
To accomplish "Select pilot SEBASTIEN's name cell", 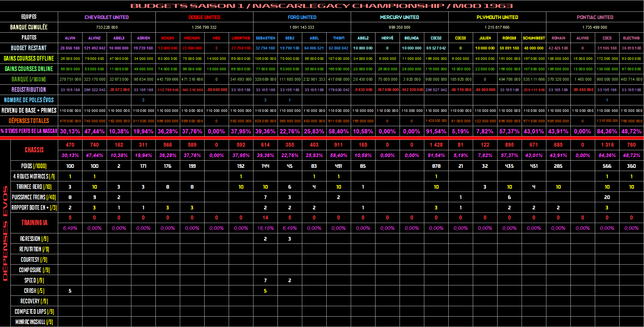I will coord(265,38).
